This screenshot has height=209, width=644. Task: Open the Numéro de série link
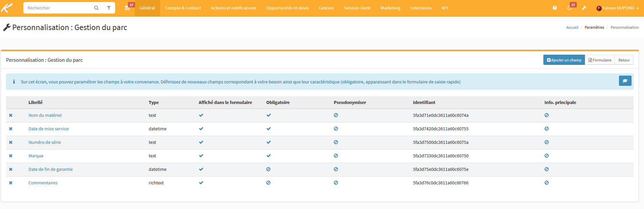click(x=45, y=142)
